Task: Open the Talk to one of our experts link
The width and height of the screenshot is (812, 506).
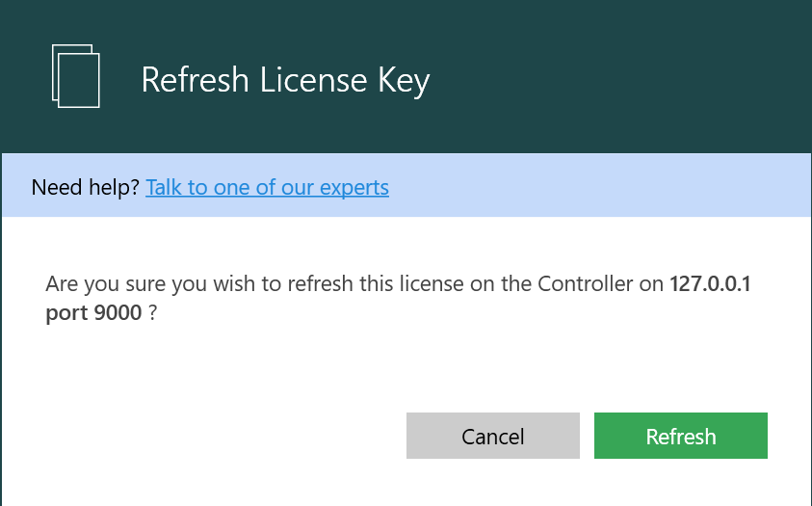Action: [x=267, y=188]
